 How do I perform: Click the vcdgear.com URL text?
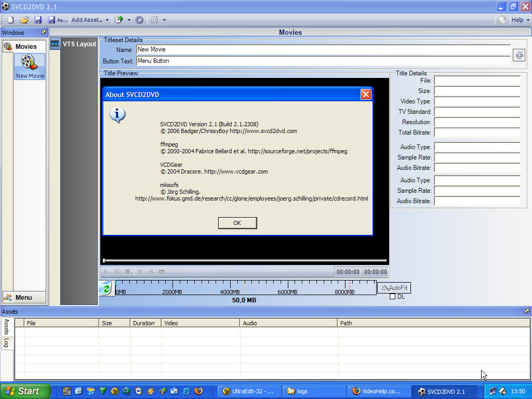(x=236, y=171)
